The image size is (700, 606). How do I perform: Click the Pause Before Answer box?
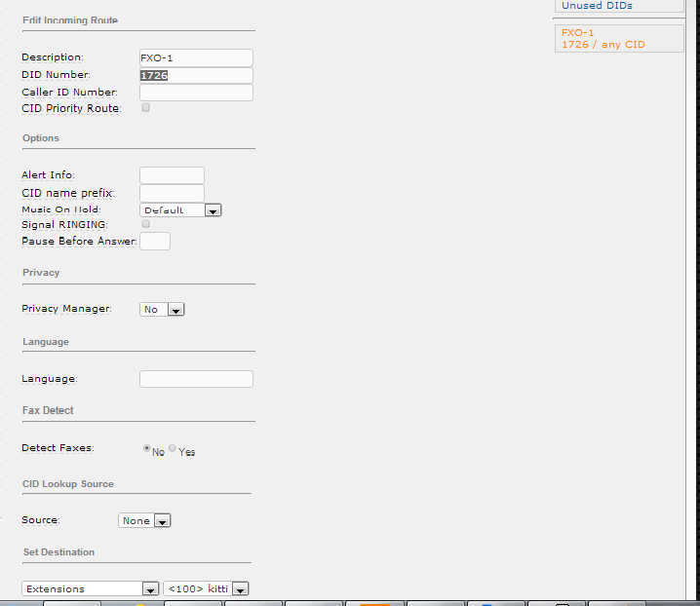coord(155,241)
